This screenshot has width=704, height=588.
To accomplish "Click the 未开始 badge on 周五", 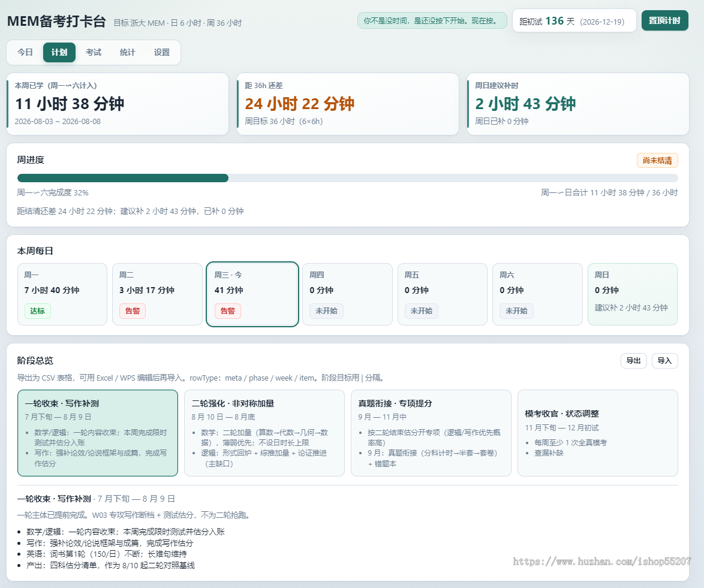I will [x=422, y=311].
